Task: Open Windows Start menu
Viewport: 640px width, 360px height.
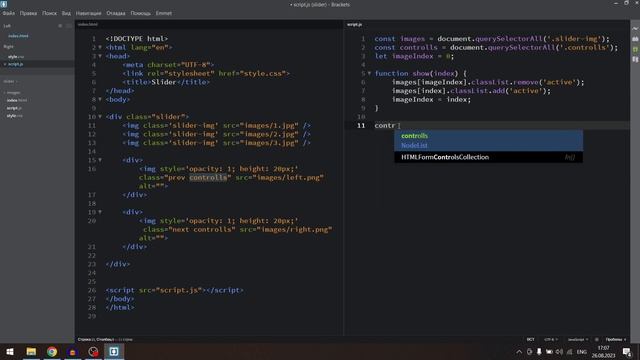Action: 10,351
